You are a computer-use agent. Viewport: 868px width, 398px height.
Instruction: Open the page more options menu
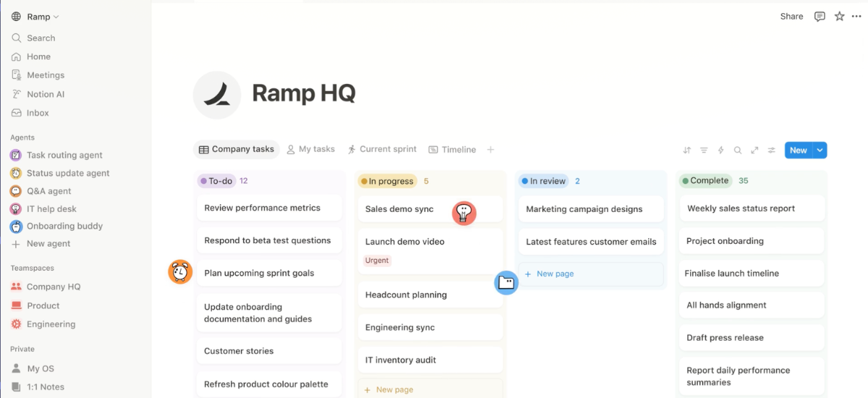tap(856, 17)
